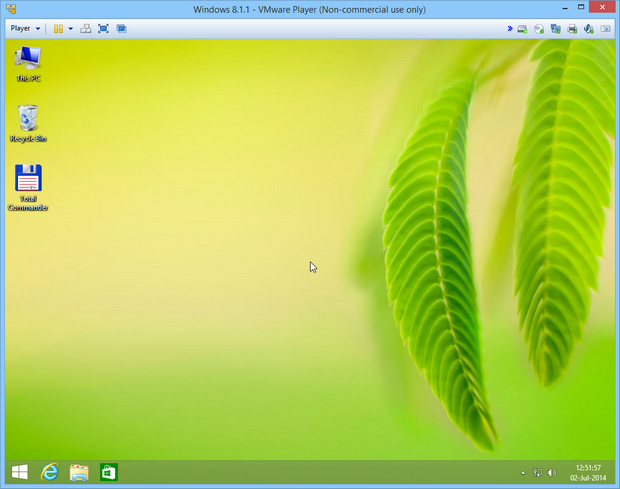Close the VMware Player window
620x489 pixels.
coord(603,7)
